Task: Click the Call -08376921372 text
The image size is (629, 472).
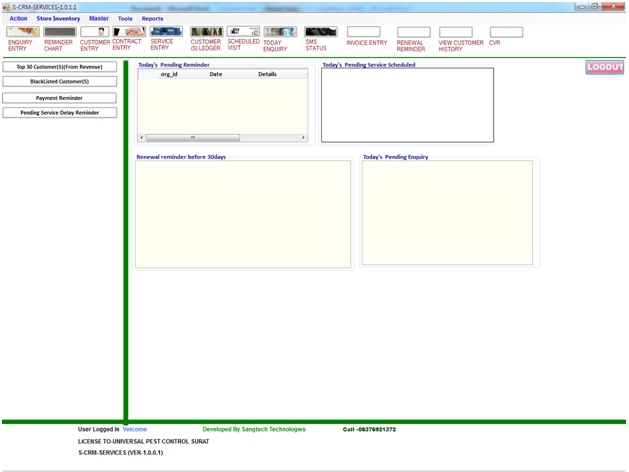Action: (x=369, y=429)
